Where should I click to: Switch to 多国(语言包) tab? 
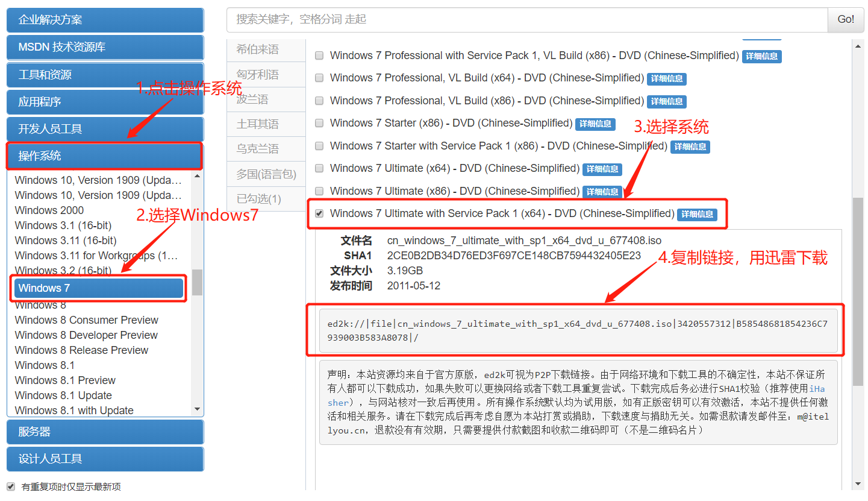point(266,174)
